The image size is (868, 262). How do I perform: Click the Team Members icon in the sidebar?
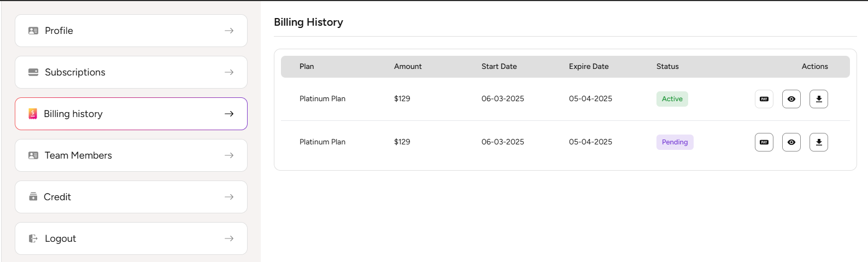coord(33,155)
